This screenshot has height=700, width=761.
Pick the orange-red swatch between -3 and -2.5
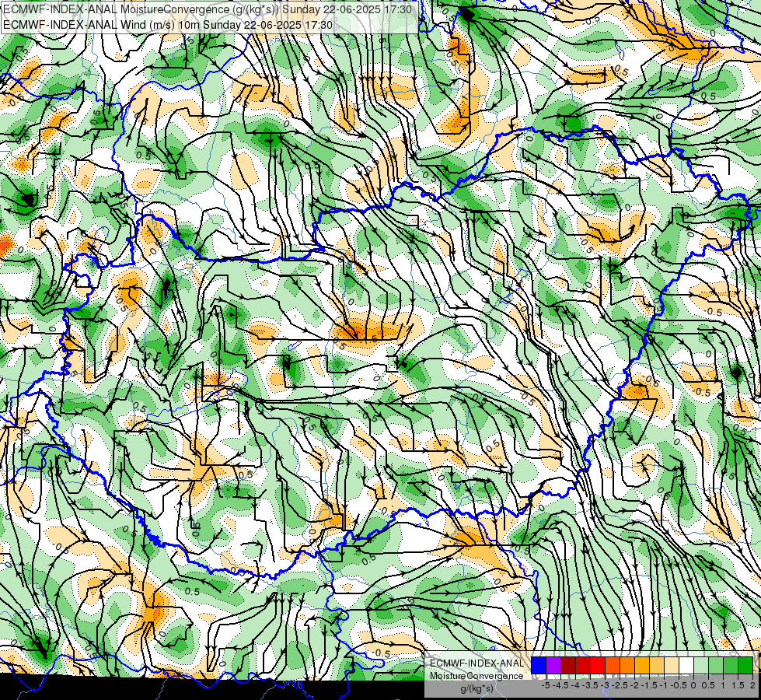pyautogui.click(x=613, y=665)
